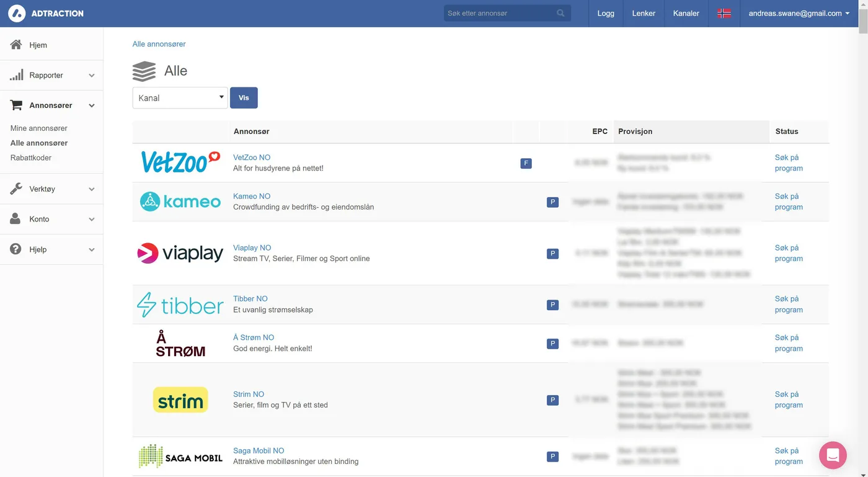This screenshot has width=868, height=477.
Task: Click the Konto person icon
Action: [16, 219]
